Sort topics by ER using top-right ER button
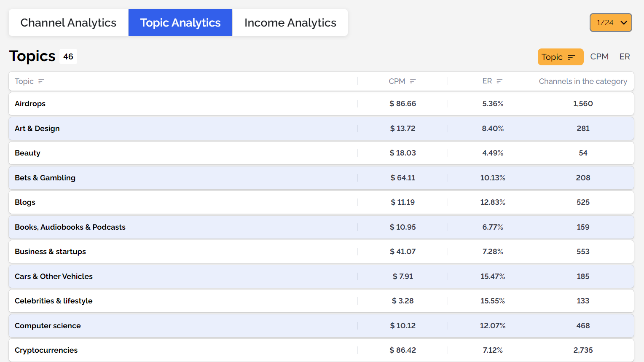Viewport: 644px width, 362px height. (x=625, y=56)
